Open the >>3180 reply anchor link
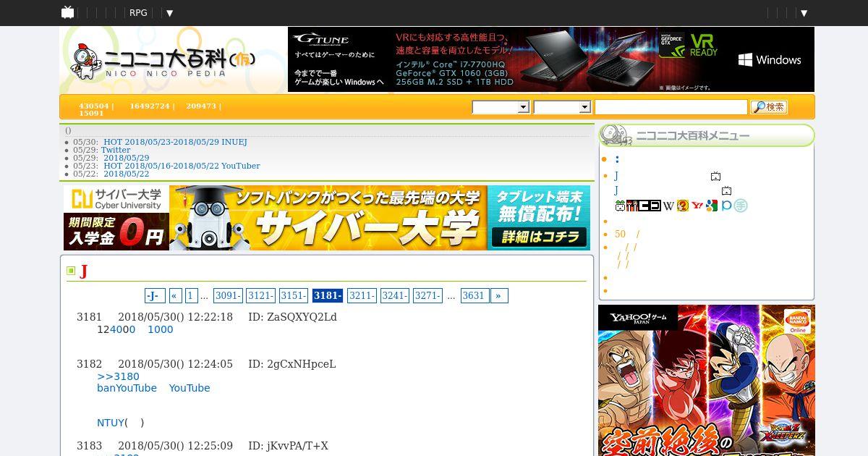Screen dimensions: 868x456 [118, 376]
